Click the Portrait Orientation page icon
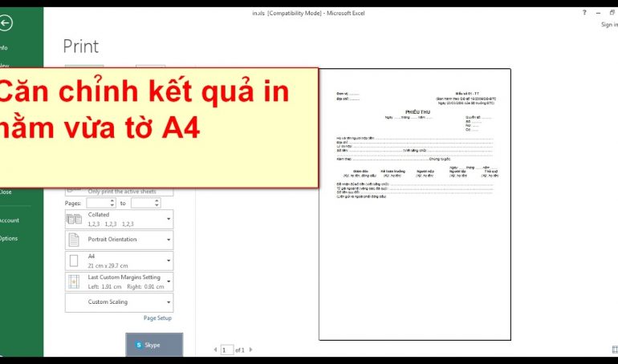This screenshot has width=618, height=364. (74, 240)
